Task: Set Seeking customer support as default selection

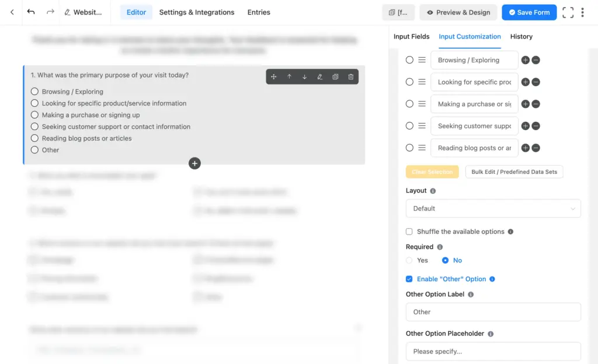Action: tap(409, 126)
